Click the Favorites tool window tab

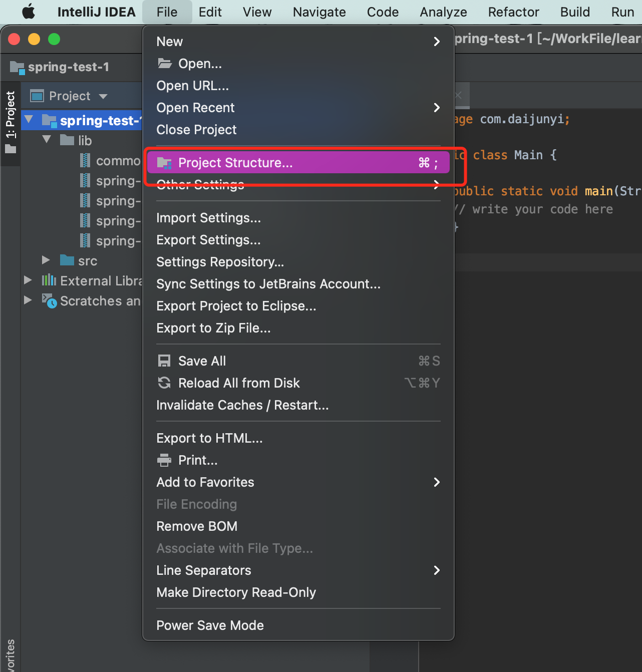[x=10, y=655]
